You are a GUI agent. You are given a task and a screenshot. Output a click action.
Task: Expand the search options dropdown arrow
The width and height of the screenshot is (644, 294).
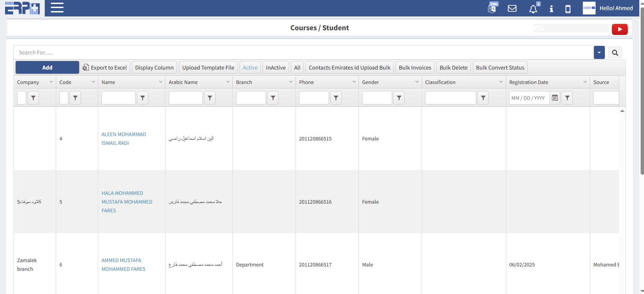click(x=599, y=53)
